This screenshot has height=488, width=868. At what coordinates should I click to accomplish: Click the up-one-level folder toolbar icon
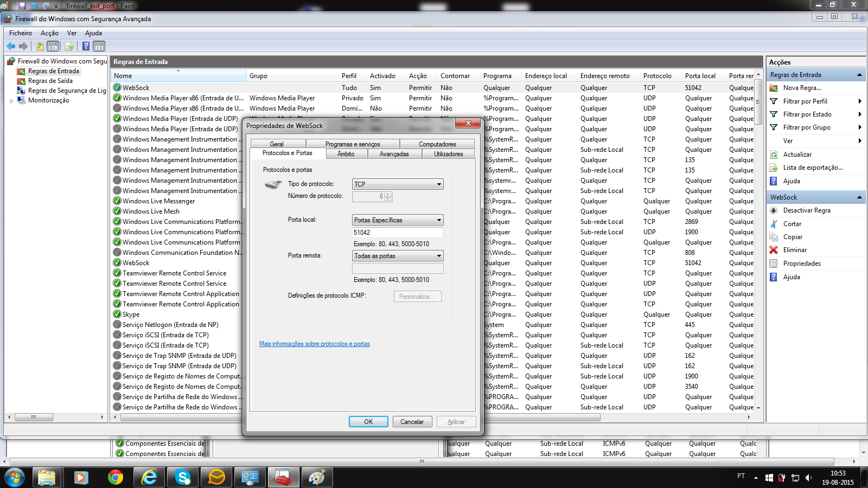pyautogui.click(x=40, y=47)
